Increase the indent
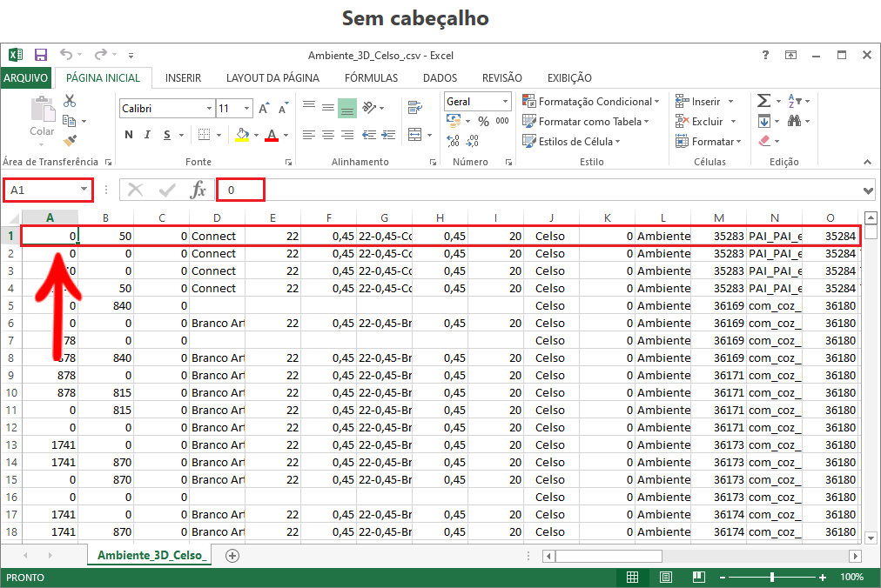Viewport: 881px width, 588px height. [x=388, y=135]
